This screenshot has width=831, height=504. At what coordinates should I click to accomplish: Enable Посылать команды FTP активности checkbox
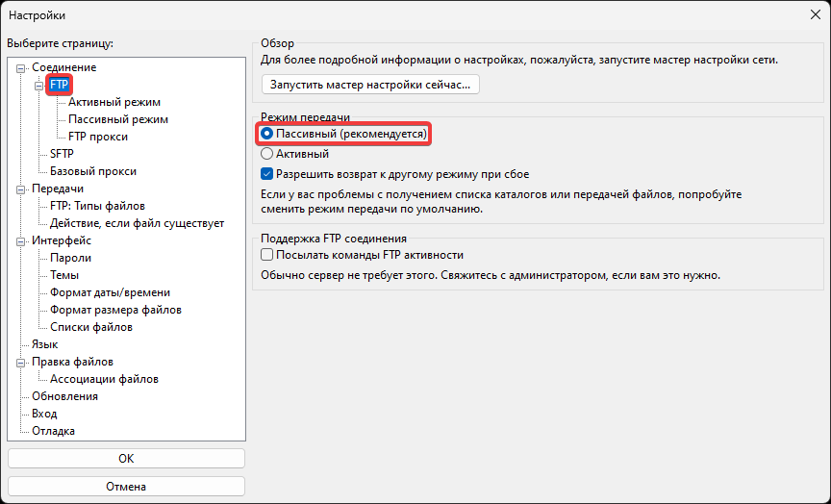[267, 255]
